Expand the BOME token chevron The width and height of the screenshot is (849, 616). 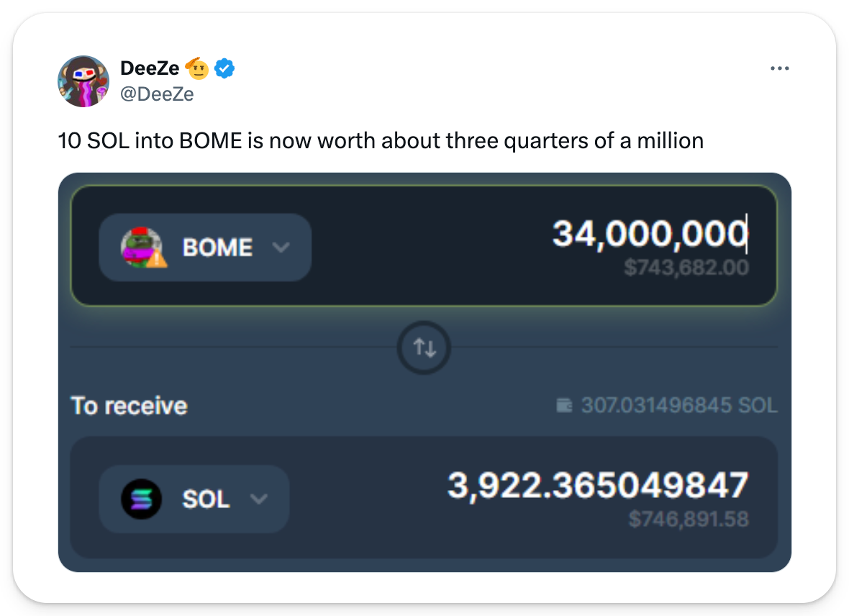point(281,247)
